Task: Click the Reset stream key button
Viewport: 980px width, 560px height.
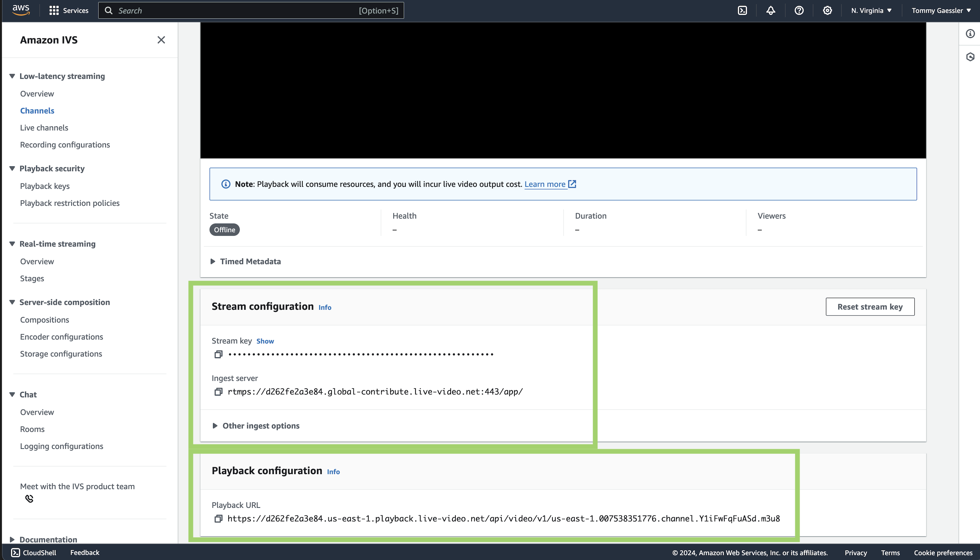Action: click(x=870, y=307)
